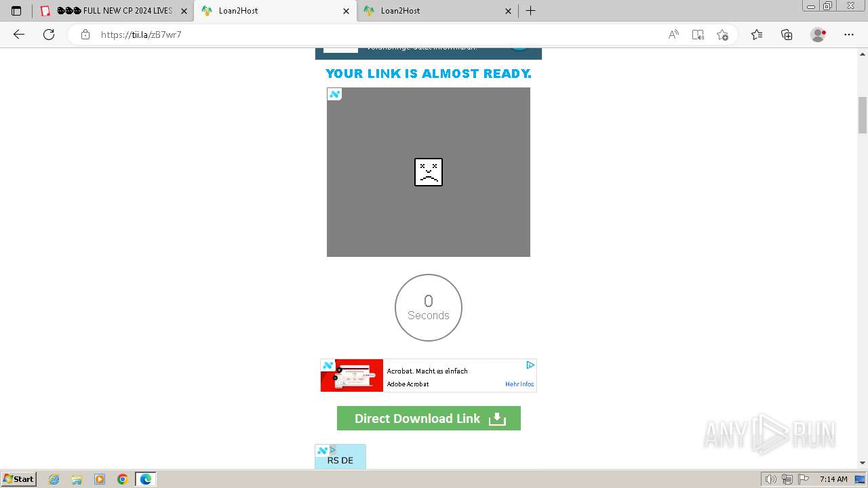Follow the Mehr Infos link

coord(519,384)
